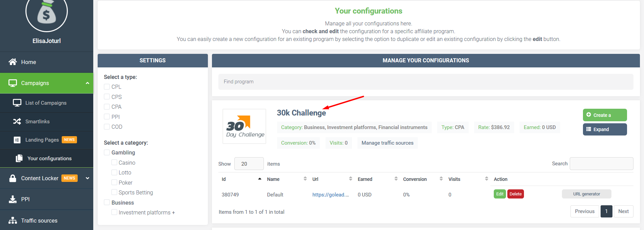
Task: Expand the Content Locker submenu arrow
Action: click(87, 178)
